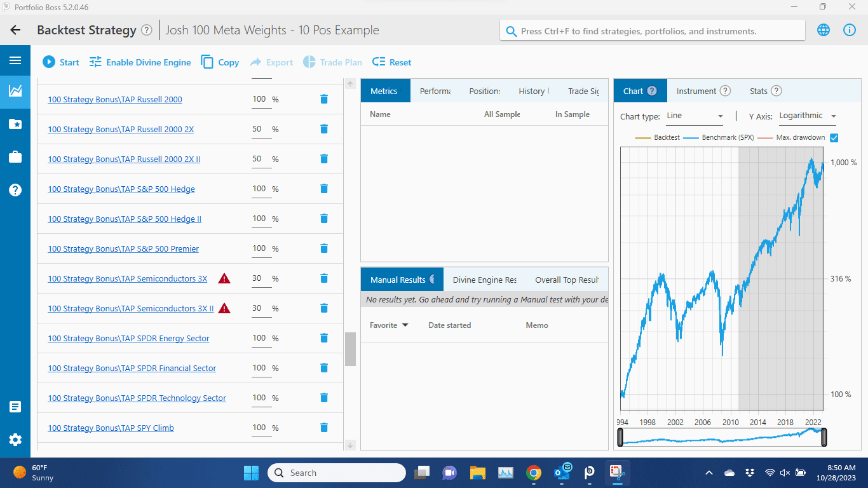Image resolution: width=868 pixels, height=488 pixels.
Task: Delete the TAP S&P 500 Hedge II row
Action: (x=324, y=219)
